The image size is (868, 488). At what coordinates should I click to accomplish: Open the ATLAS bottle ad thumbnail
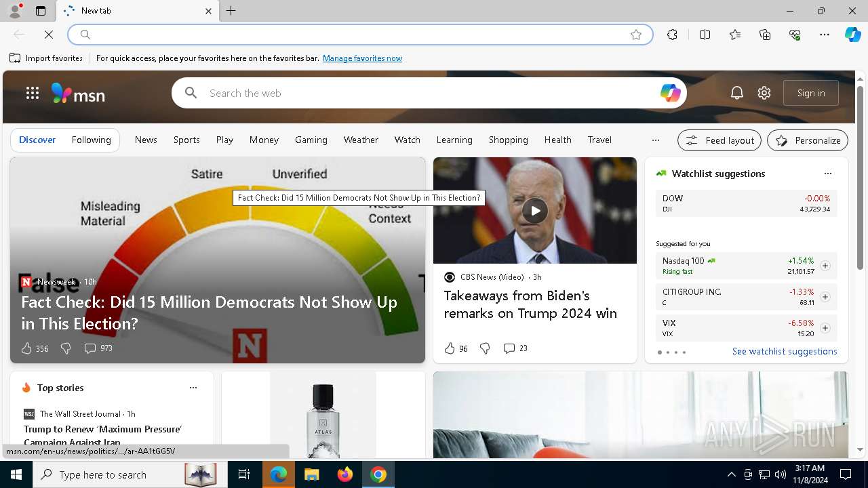click(x=323, y=415)
